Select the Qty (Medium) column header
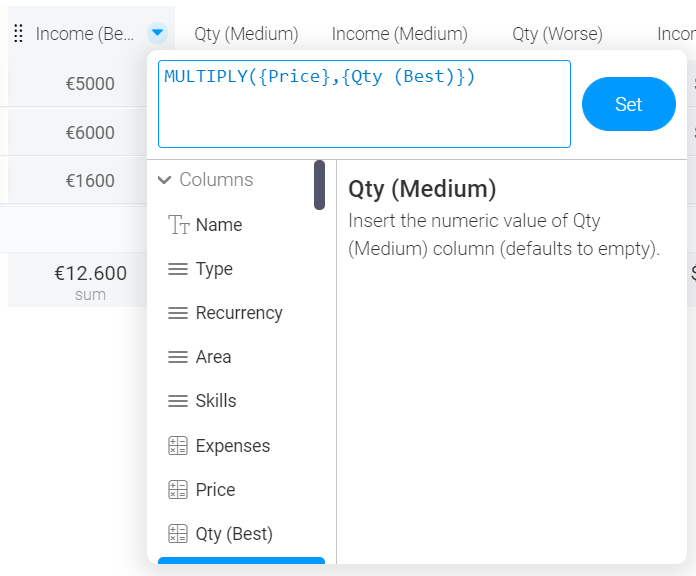The height and width of the screenshot is (576, 696). tap(246, 34)
